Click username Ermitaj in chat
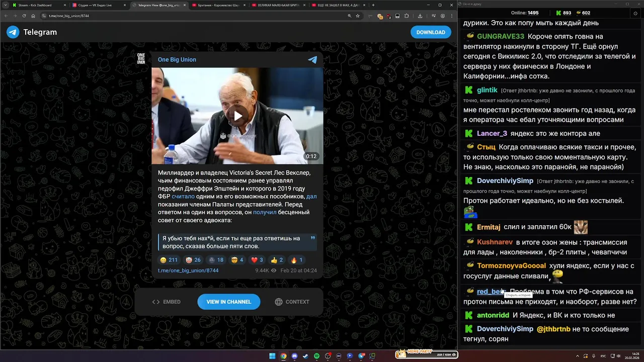The height and width of the screenshot is (362, 644). coord(489,227)
